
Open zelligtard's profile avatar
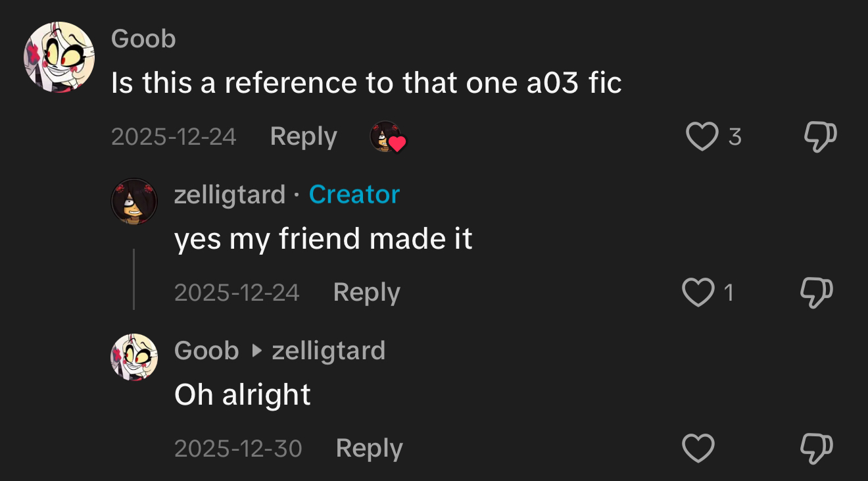tap(134, 201)
